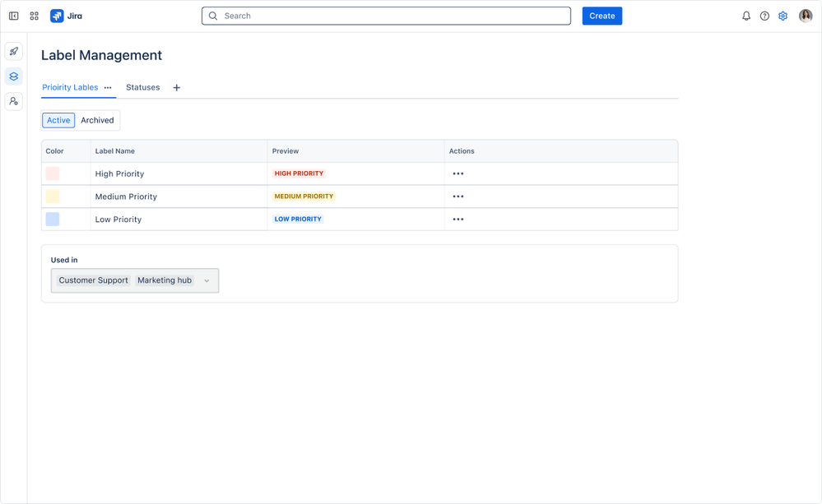822x504 pixels.
Task: Click the LOW PRIORITY preview badge
Action: (298, 219)
